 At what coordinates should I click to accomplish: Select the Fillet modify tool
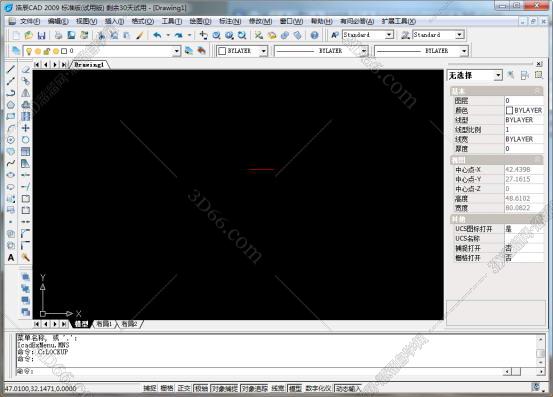click(25, 245)
